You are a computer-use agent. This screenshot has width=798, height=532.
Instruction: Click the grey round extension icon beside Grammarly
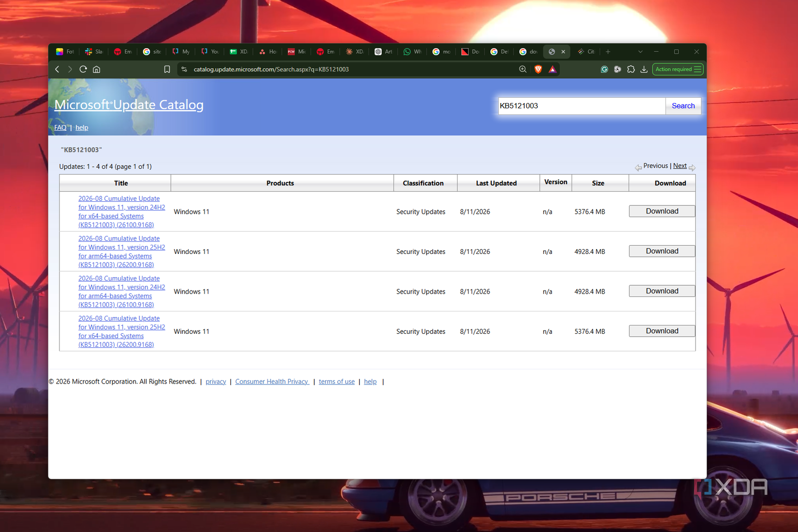coord(618,69)
